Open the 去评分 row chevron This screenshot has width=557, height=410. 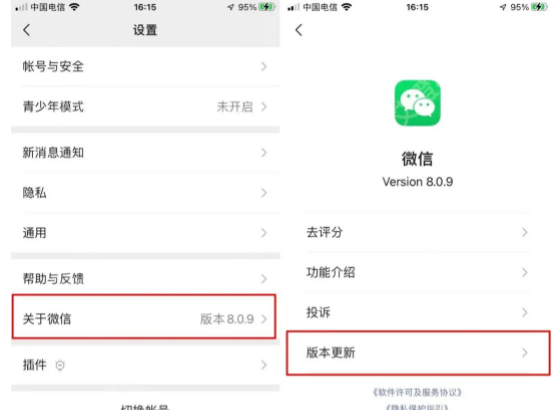(525, 232)
